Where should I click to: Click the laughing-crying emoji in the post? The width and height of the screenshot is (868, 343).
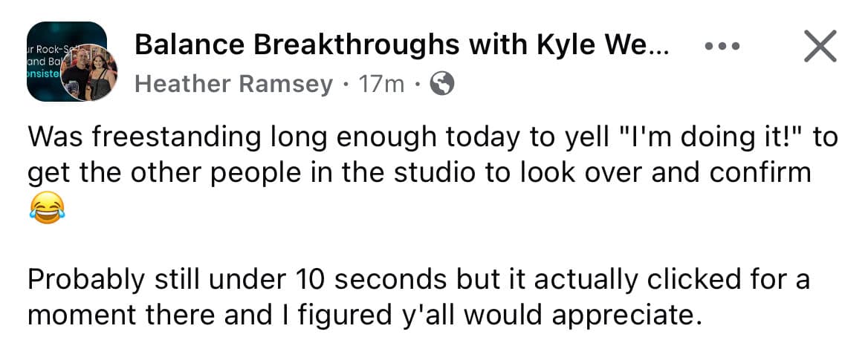pyautogui.click(x=47, y=209)
